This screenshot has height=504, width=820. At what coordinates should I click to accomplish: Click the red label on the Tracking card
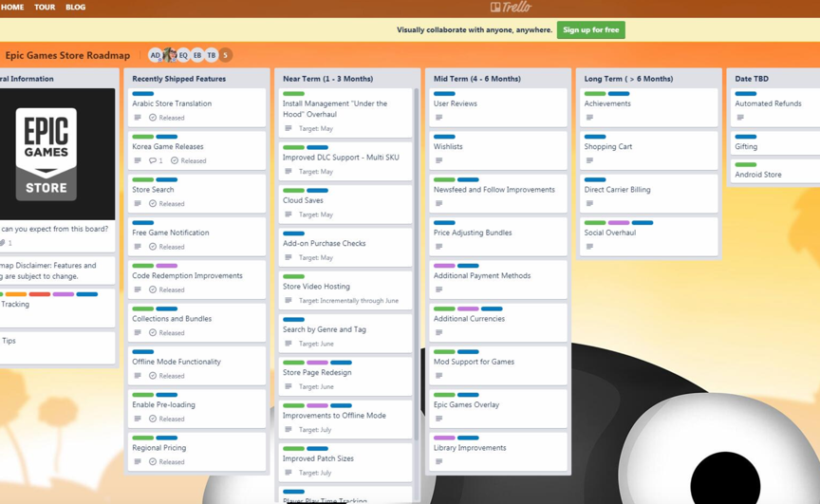[x=40, y=294]
